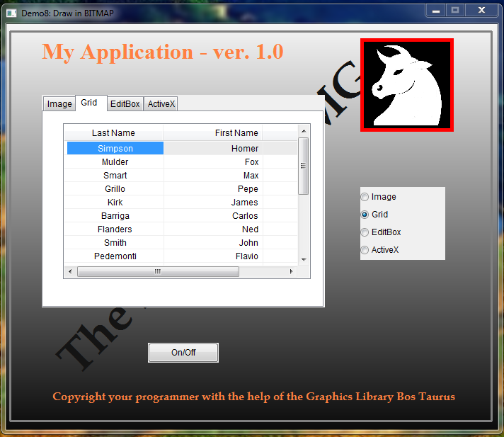The image size is (504, 437).
Task: Choose the EditBox radio button
Action: 365,232
